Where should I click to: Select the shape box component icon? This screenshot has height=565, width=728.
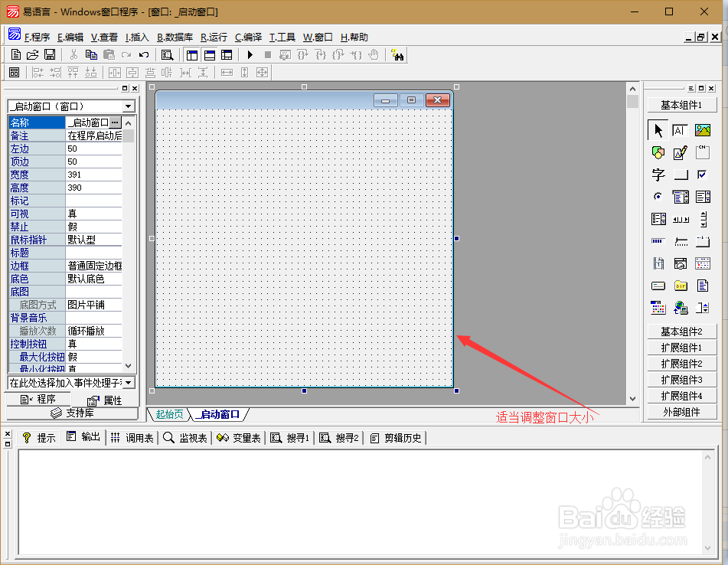click(658, 152)
